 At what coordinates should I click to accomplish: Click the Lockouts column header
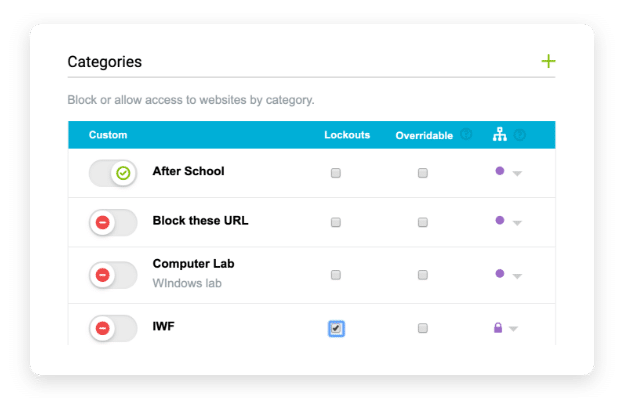tap(347, 135)
